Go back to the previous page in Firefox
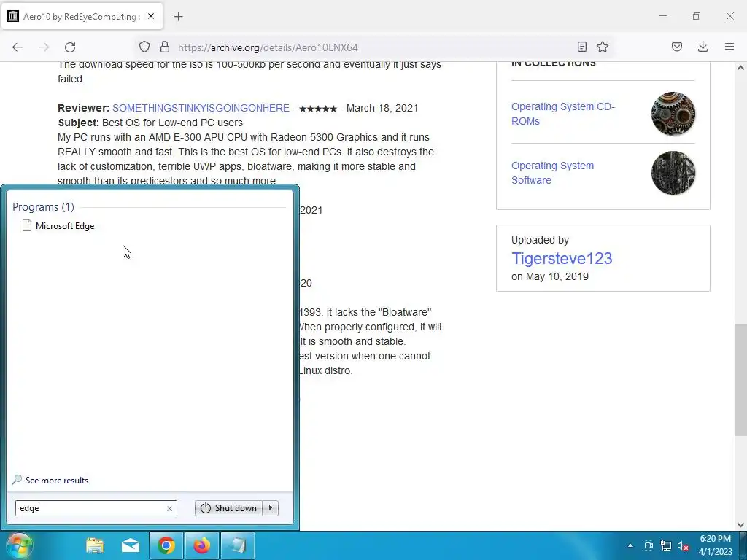 pyautogui.click(x=18, y=47)
